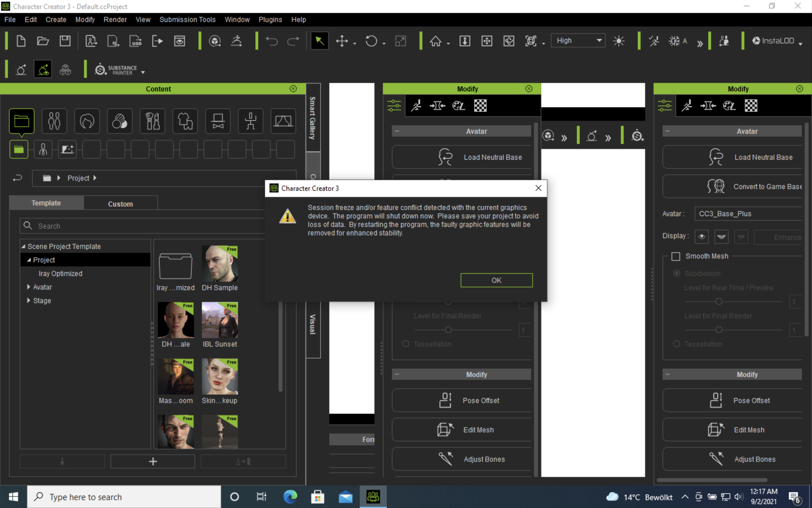Select the DH Sample thumbnail
The image size is (812, 508).
[220, 264]
